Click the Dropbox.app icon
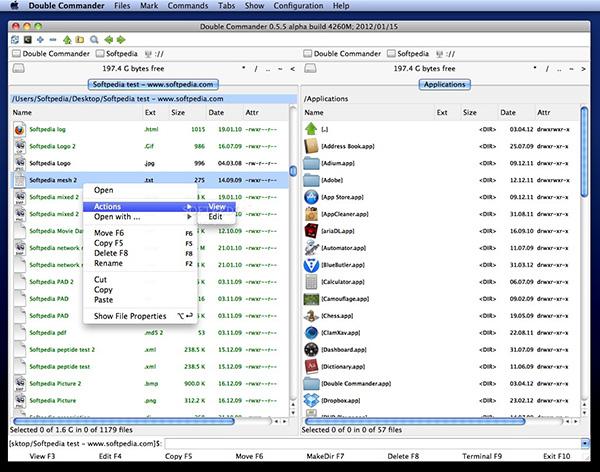 click(311, 400)
